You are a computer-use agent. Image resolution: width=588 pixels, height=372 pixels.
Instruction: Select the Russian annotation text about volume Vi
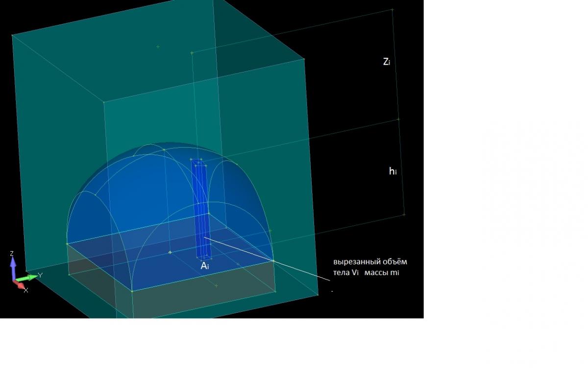click(x=370, y=267)
